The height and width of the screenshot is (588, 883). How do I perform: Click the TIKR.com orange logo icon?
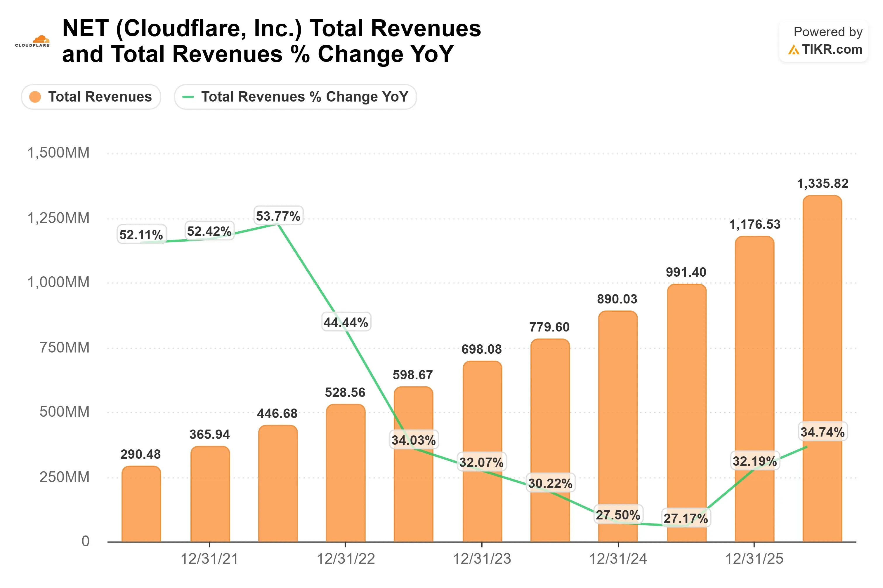tap(793, 50)
